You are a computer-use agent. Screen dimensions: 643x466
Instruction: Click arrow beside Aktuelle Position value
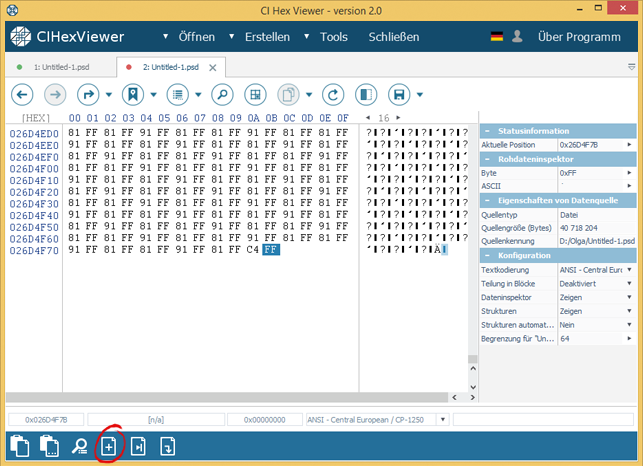(x=629, y=144)
